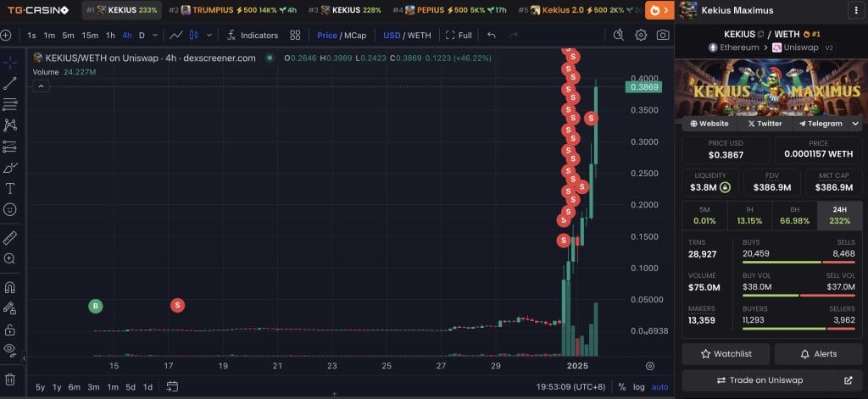The image size is (868, 399).
Task: Open the forecasting and measurement tools
Action: tap(10, 147)
